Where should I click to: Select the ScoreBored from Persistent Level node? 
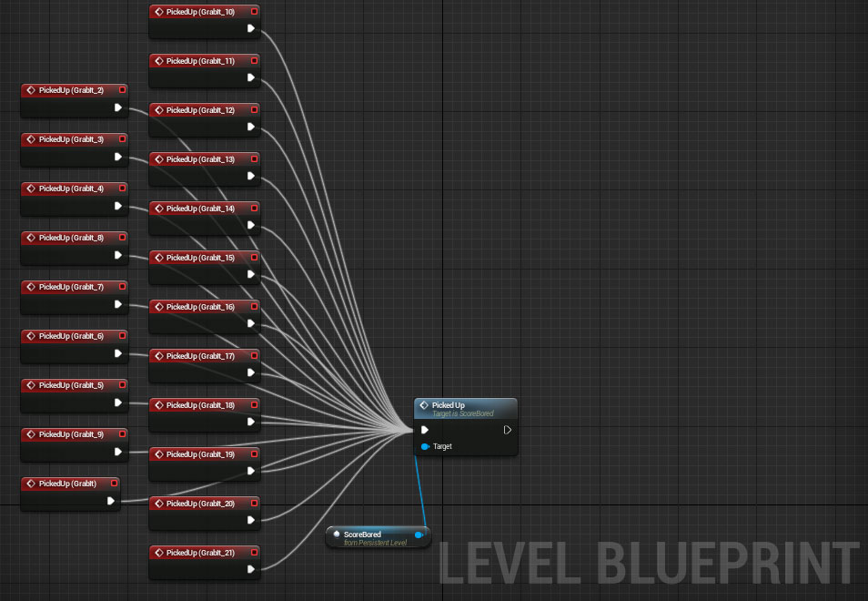tap(378, 538)
